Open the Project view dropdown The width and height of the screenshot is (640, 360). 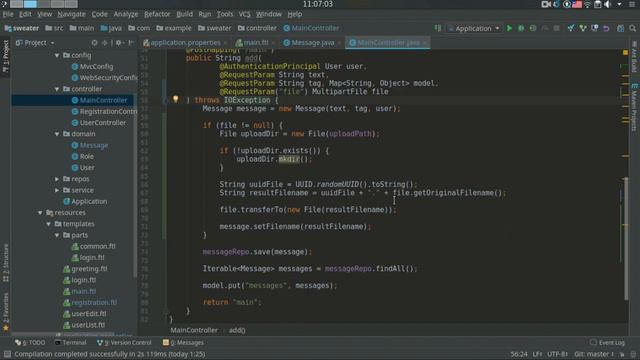tap(35, 42)
